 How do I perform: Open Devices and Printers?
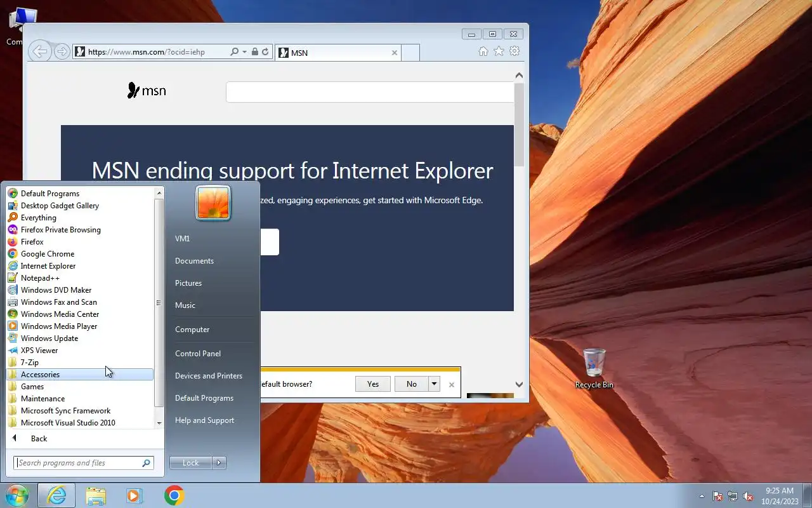pyautogui.click(x=213, y=376)
